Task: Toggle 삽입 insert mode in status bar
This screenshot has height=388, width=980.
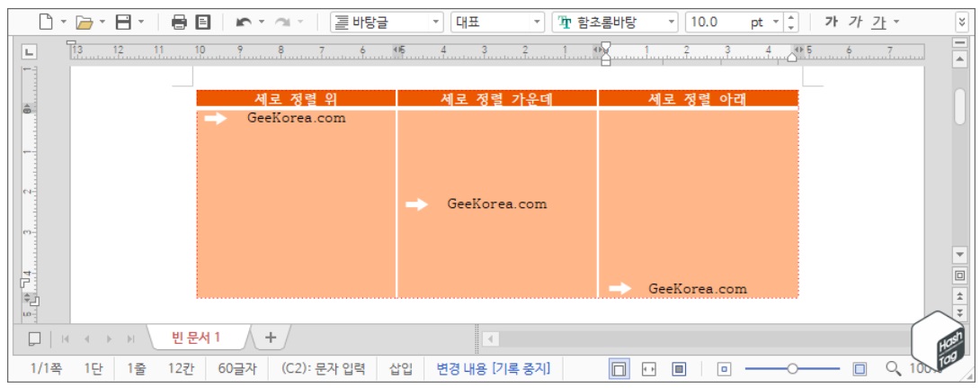Action: [401, 369]
